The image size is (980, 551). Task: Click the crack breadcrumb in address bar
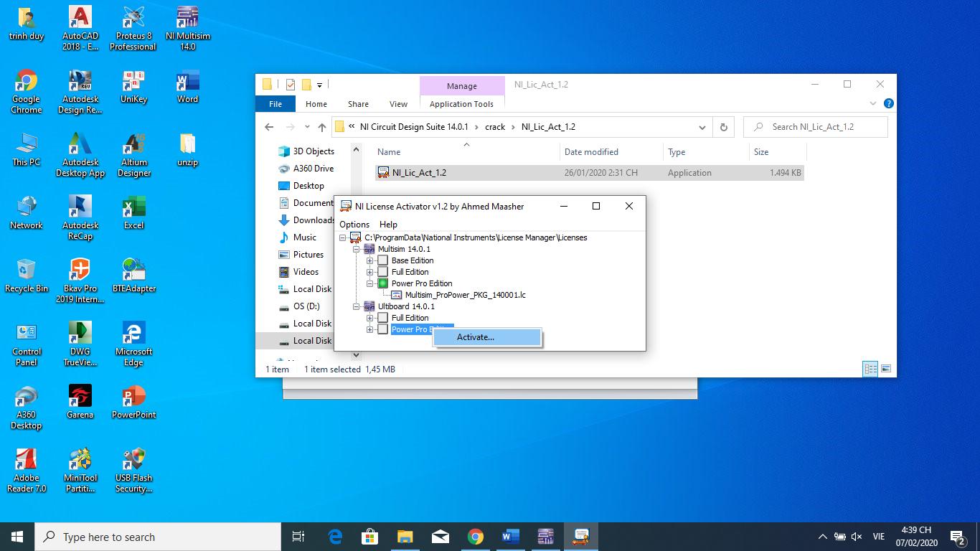pos(495,127)
